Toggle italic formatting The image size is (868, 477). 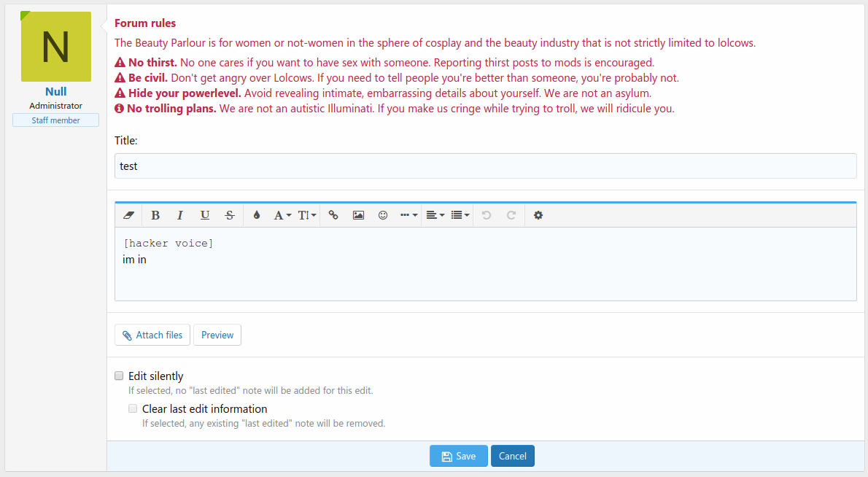(180, 215)
